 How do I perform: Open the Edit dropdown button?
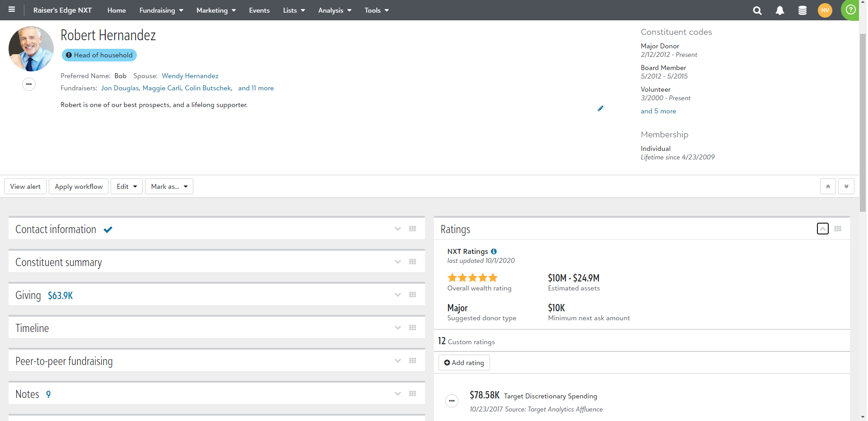[x=126, y=187]
